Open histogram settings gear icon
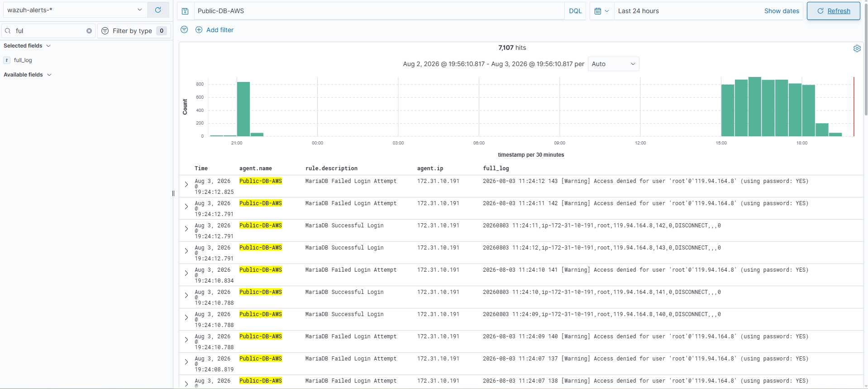This screenshot has height=389, width=868. tap(857, 48)
